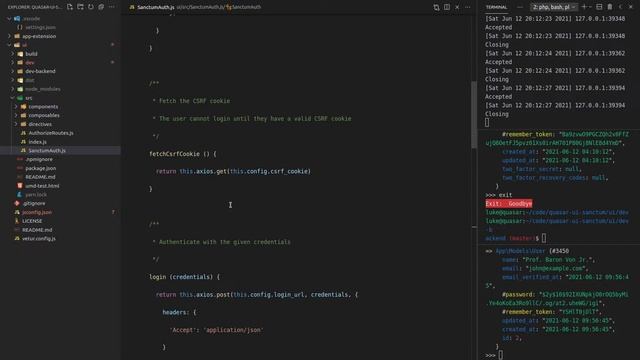Screen dimensions: 640x360
Task: Open the hidden panel tabs ellipsis
Action: tap(520, 7)
